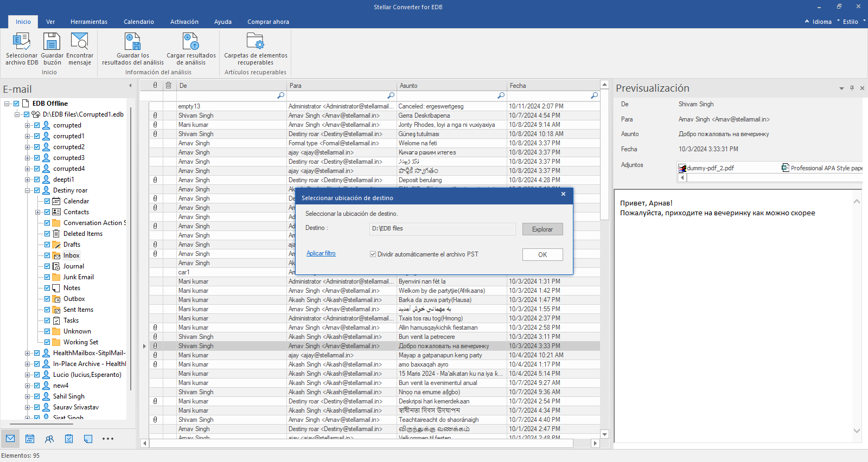Switch to Contacts view at bottom bar
This screenshot has height=462, width=868.
pyautogui.click(x=49, y=439)
